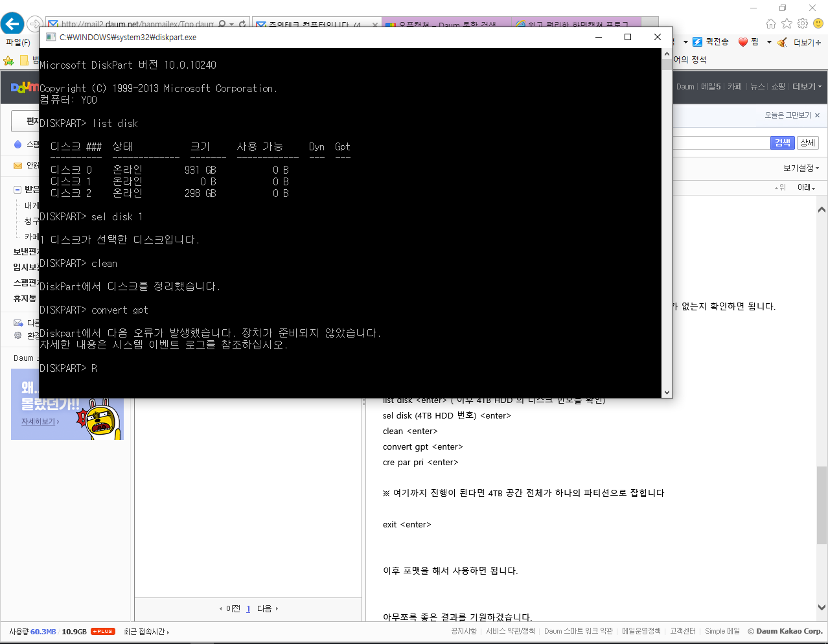Open Daum 스마트 워크 약관 footer link
The height and width of the screenshot is (644, 828).
(x=579, y=631)
